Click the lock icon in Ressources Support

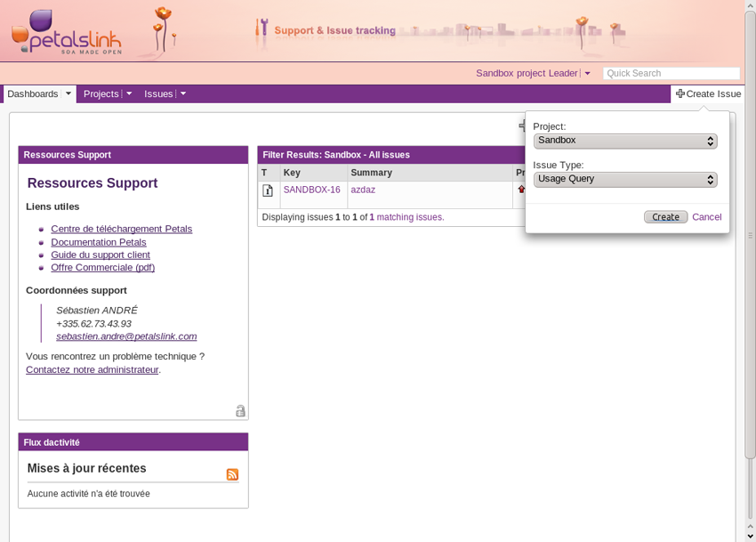tap(240, 411)
